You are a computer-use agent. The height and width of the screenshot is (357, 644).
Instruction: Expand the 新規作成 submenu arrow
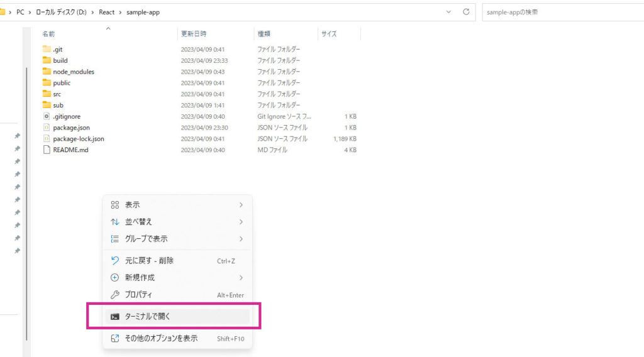coord(241,277)
